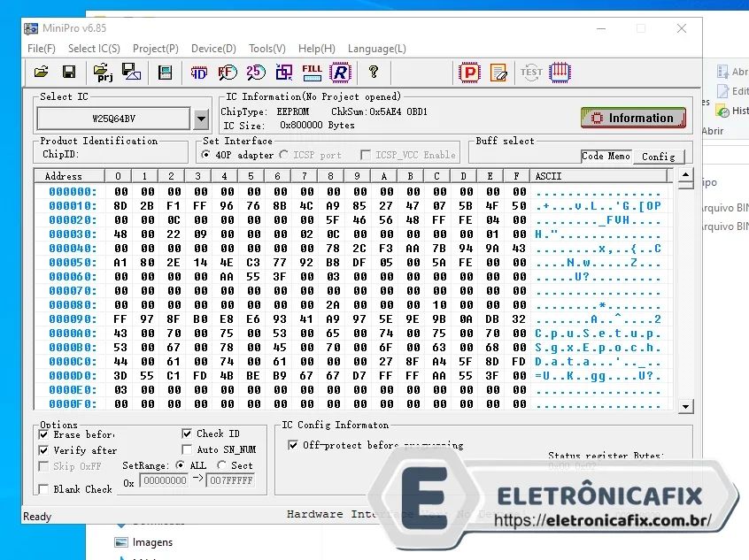749x560 pixels.
Task: Click the buffer swap squares icon
Action: [283, 73]
